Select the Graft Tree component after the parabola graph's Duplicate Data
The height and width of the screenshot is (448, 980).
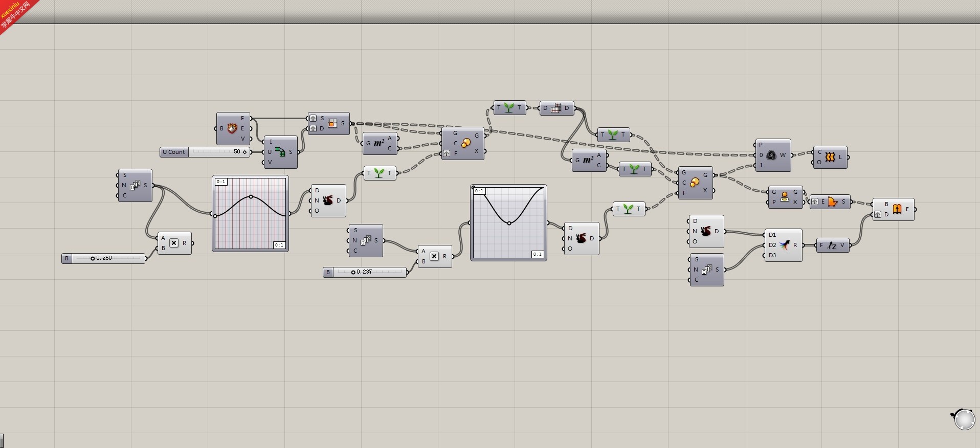(629, 209)
